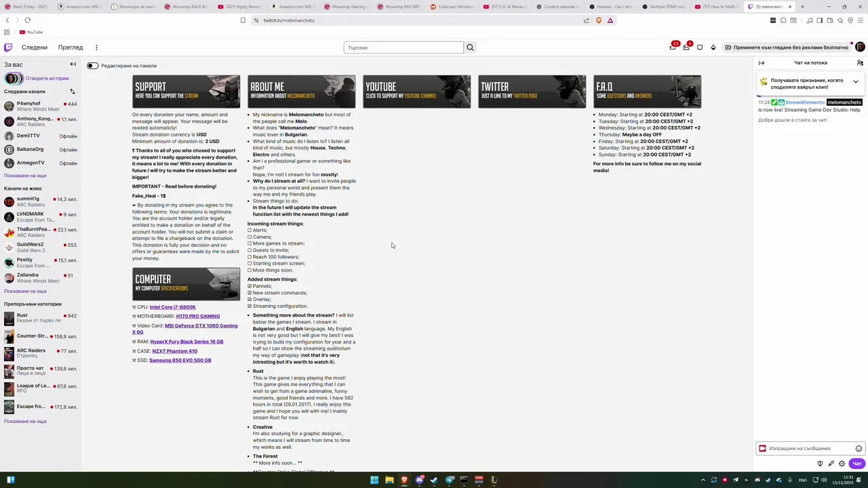The image size is (868, 488).
Task: Click the sort followed channels icon
Action: click(72, 91)
